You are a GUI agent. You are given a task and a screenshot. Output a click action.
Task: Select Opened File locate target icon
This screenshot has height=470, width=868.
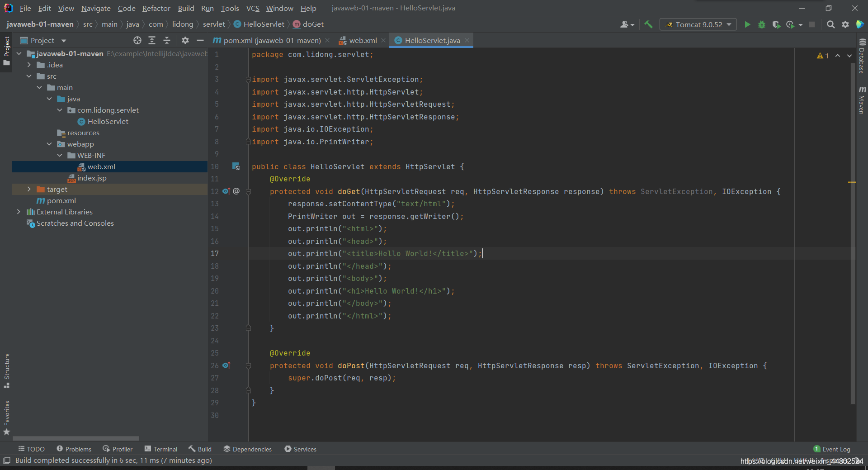click(137, 40)
